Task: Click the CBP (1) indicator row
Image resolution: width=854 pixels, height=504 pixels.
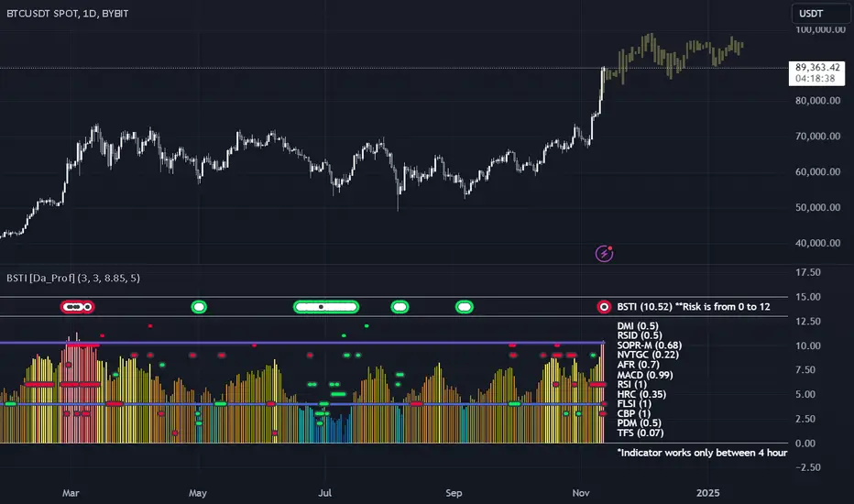Action: click(633, 413)
